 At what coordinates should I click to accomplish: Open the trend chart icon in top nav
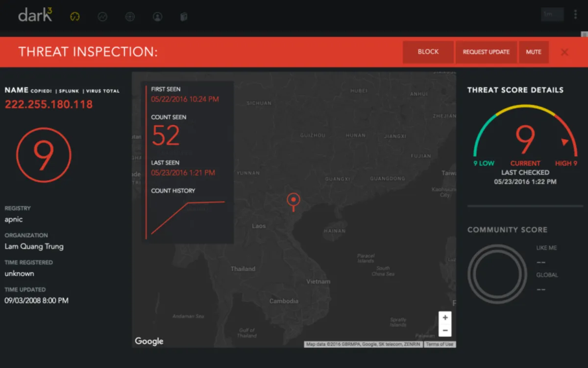[102, 16]
